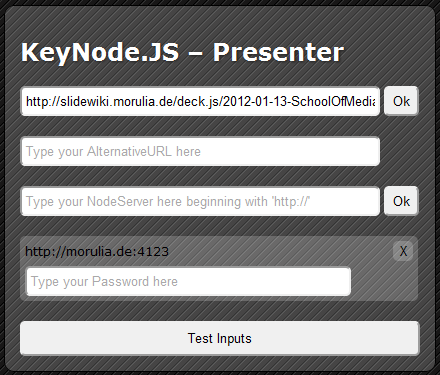Screen dimensions: 440x375
Task: Confirm the NodeServer address with Ok
Action: (401, 201)
